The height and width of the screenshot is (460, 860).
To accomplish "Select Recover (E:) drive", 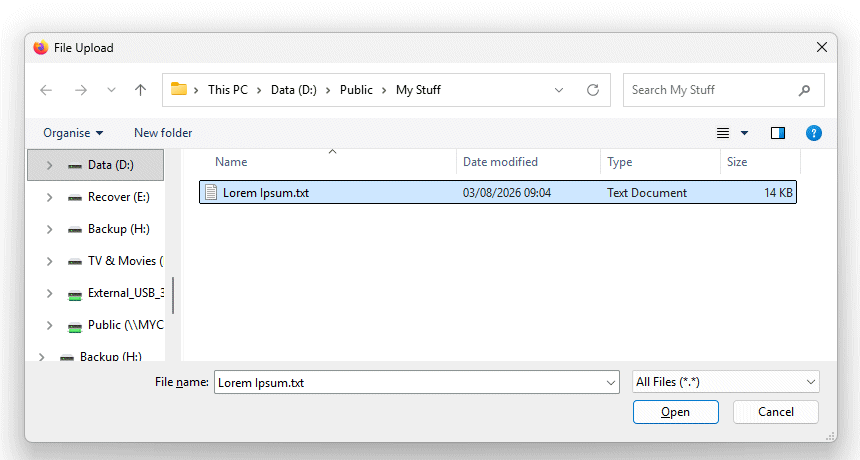I will coord(118,197).
